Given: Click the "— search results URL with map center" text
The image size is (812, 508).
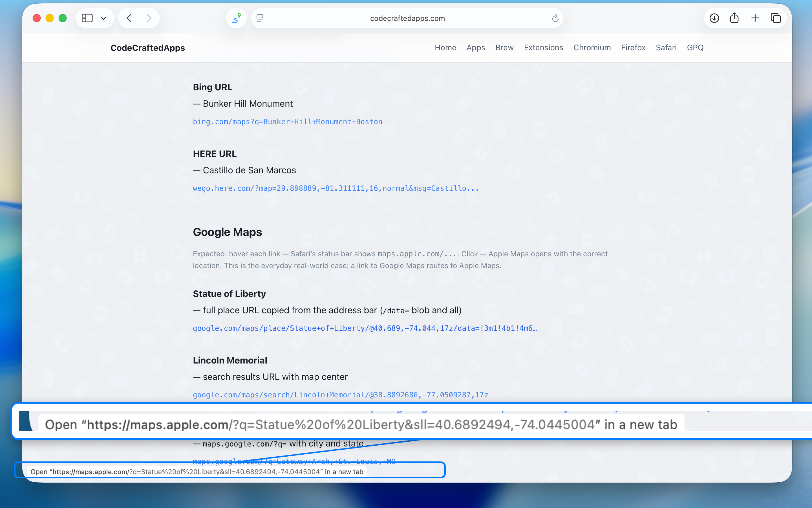Looking at the screenshot, I should click(x=270, y=377).
